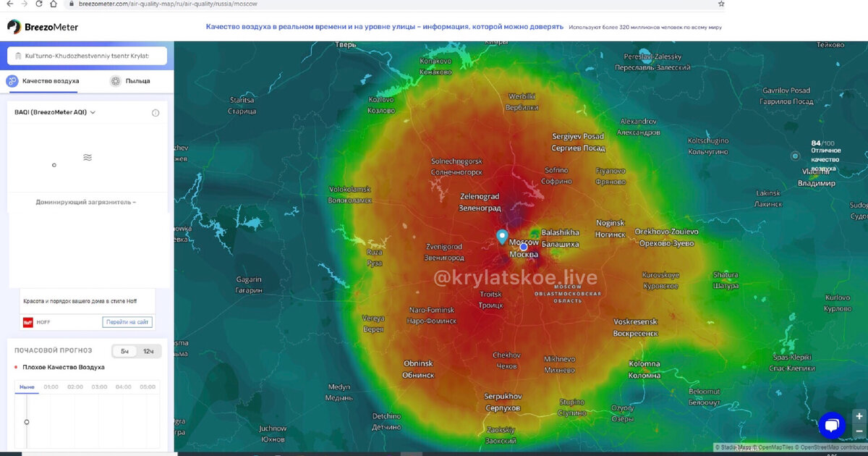
Task: Click the station marker near Vladimir
Action: [795, 156]
